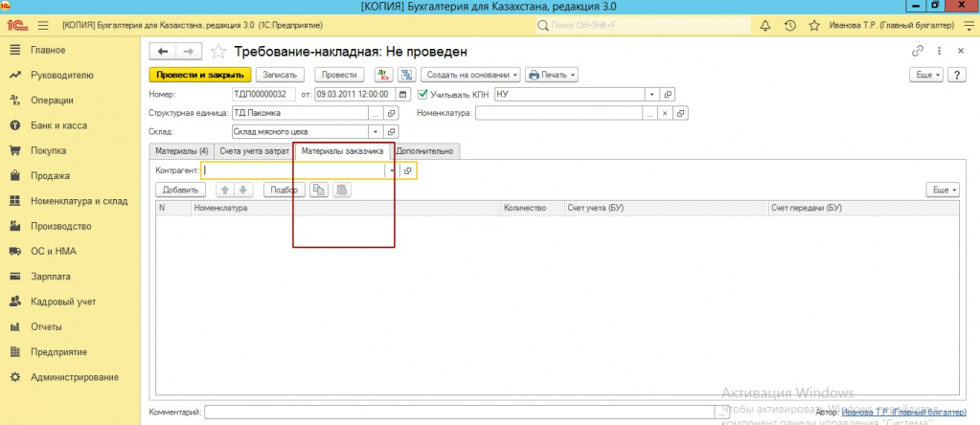Expand the НУ dropdown arrow
This screenshot has width=980, height=425.
(651, 95)
